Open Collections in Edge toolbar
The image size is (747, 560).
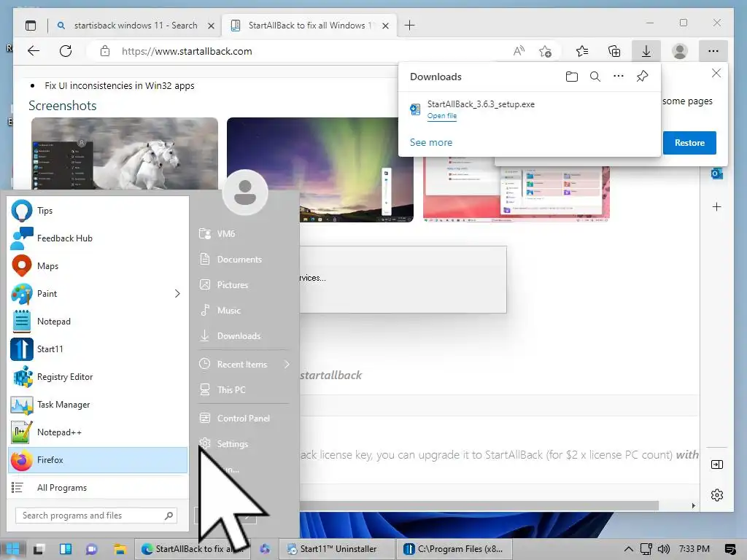tap(614, 51)
